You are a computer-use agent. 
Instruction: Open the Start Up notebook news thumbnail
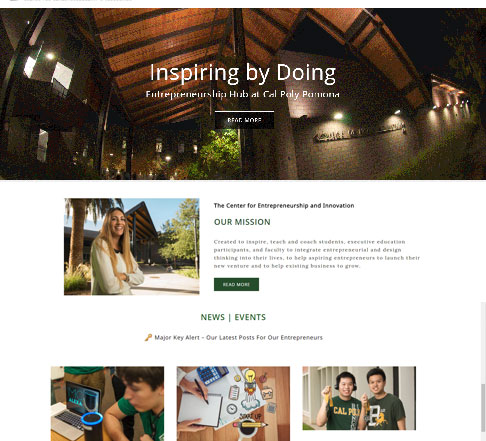pos(233,404)
